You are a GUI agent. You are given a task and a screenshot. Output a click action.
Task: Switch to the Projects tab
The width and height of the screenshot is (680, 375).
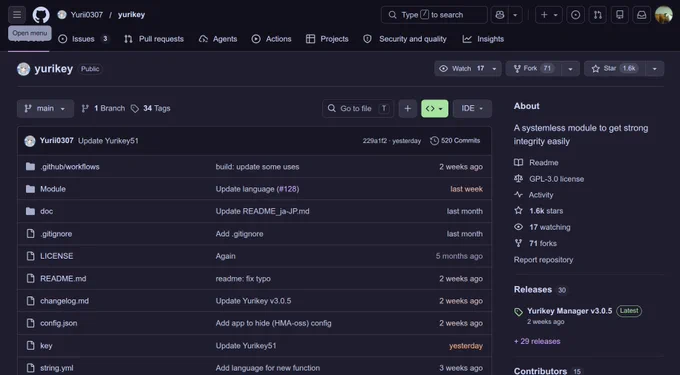pos(327,39)
